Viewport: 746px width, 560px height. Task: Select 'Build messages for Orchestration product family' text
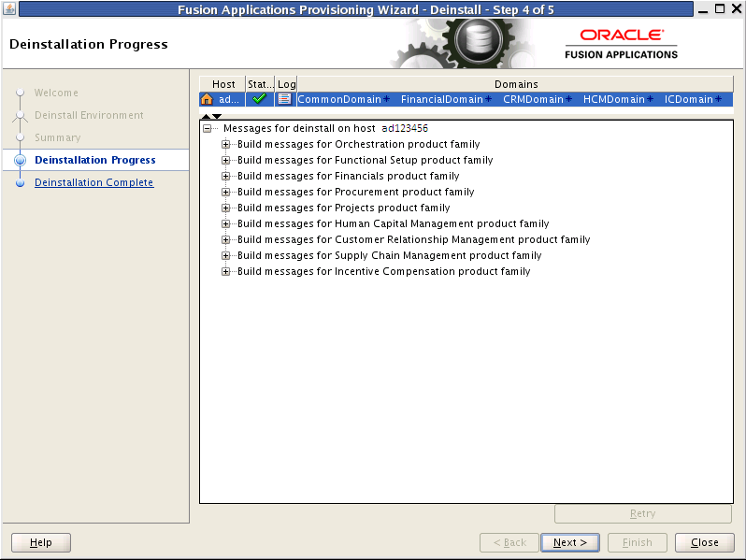click(359, 144)
